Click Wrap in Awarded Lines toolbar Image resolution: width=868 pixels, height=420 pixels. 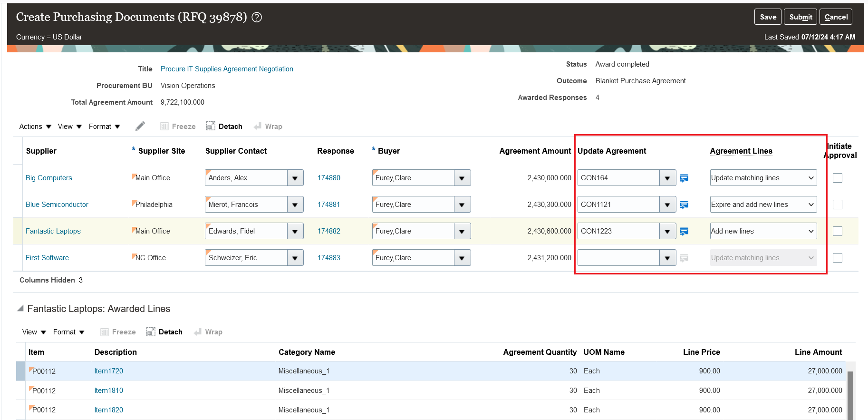click(x=208, y=332)
